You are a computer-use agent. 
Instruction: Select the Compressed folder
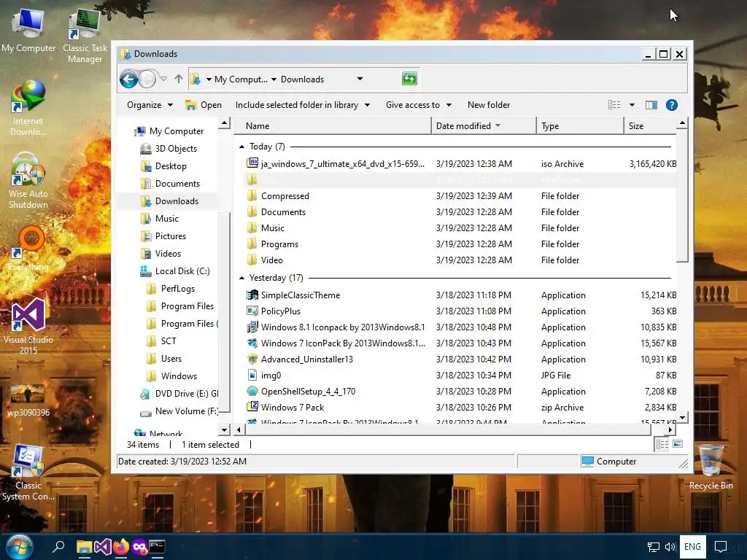coord(461,195)
